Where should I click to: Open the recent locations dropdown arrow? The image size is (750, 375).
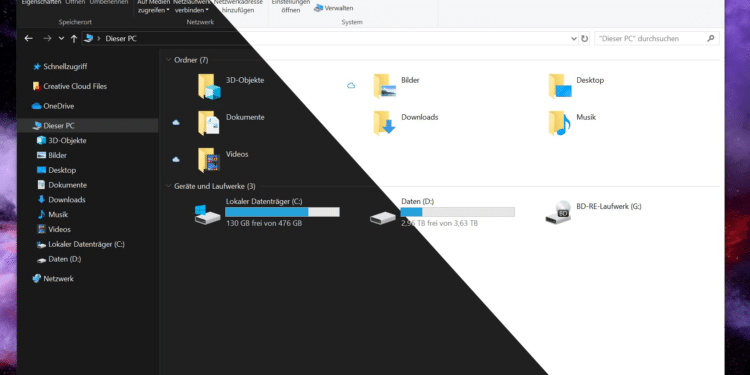pos(61,39)
